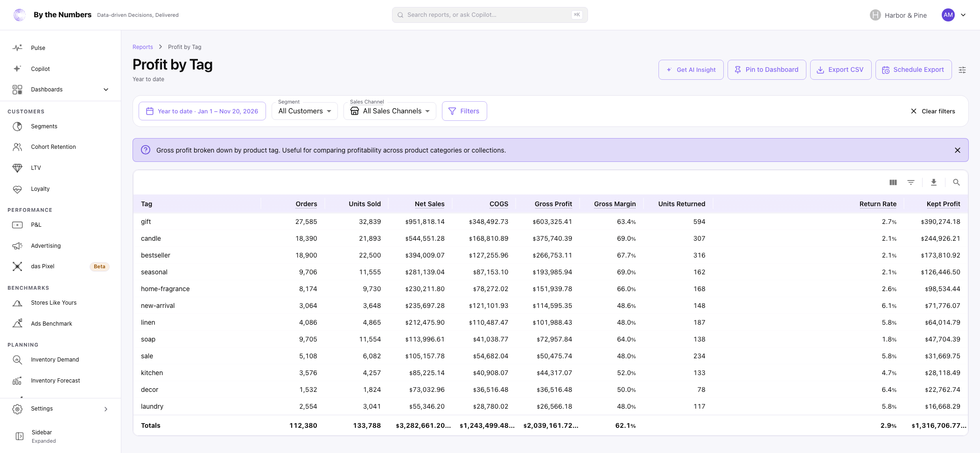Click Schedule Export button

pos(914,70)
